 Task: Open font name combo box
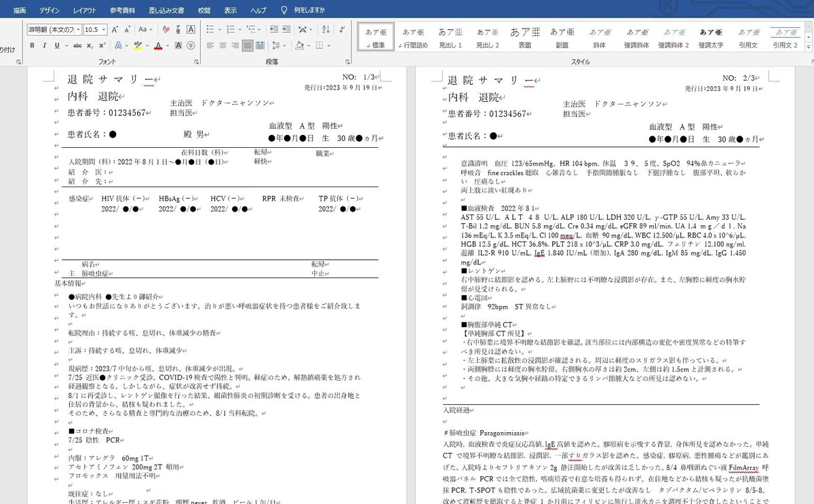54,30
